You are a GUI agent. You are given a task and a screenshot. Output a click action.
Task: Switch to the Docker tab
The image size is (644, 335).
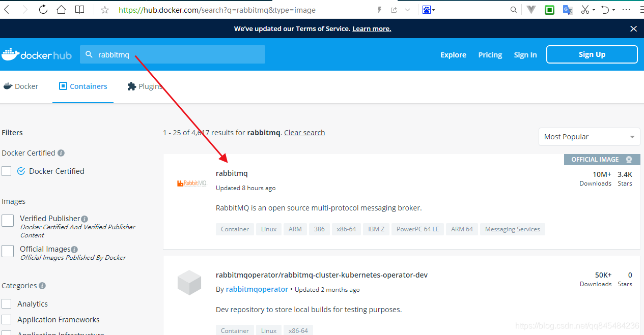tap(21, 86)
